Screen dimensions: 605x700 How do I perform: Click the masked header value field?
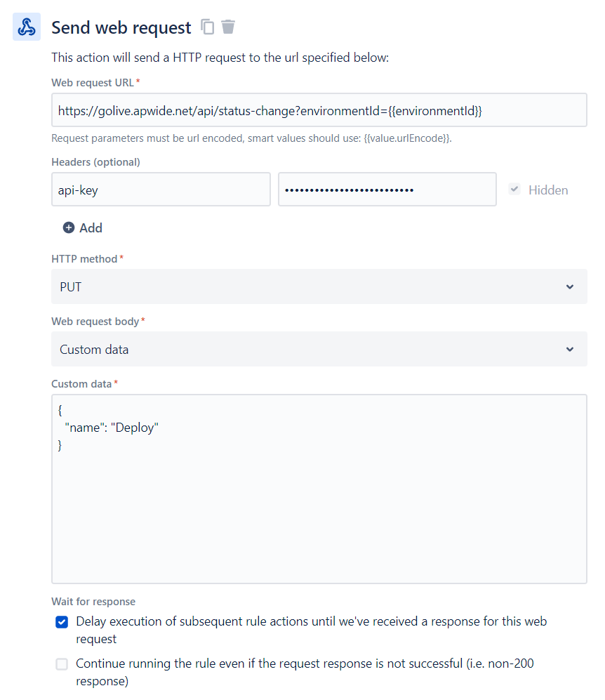tap(387, 190)
